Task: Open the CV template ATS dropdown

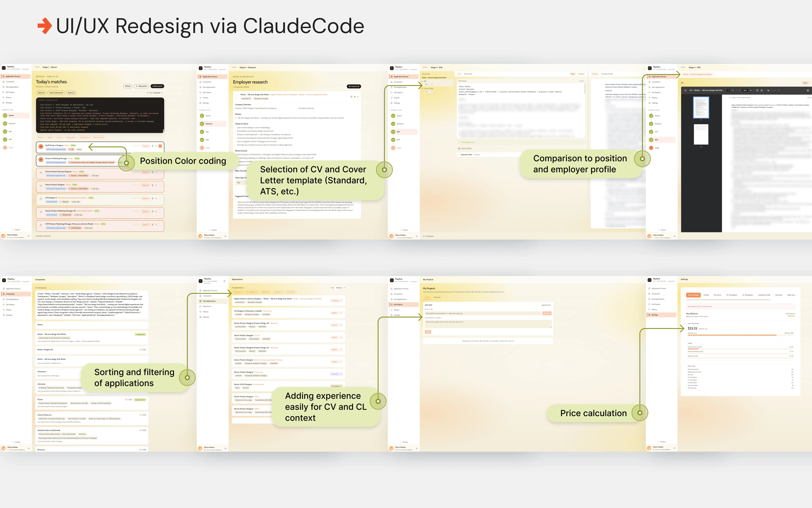Action: coord(429,84)
